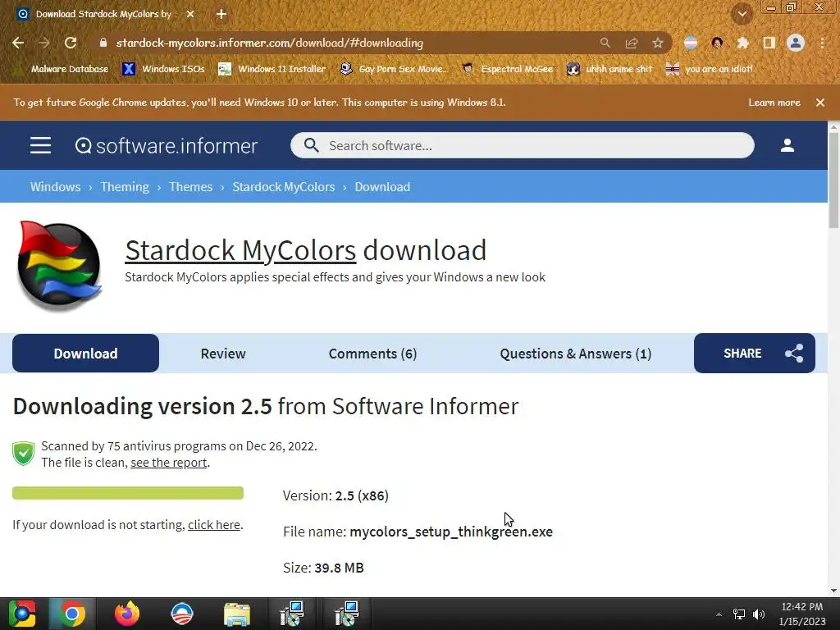Viewport: 840px width, 630px height.
Task: Bookmark this page with the star icon
Action: tap(658, 43)
